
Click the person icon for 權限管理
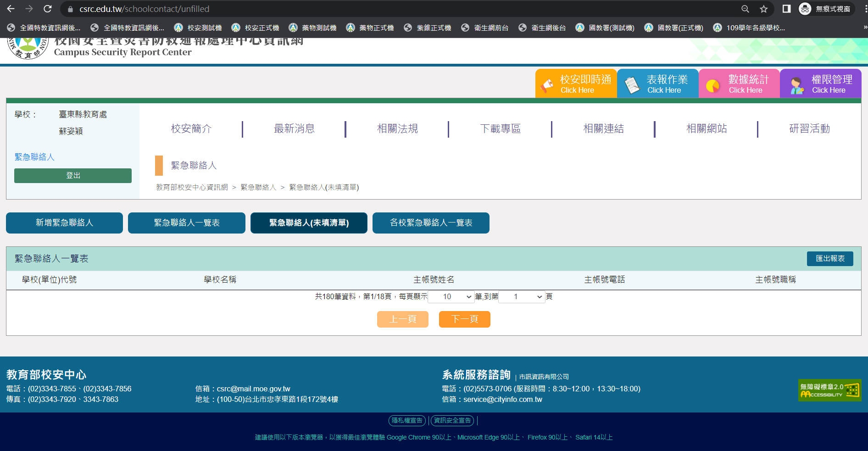(797, 85)
